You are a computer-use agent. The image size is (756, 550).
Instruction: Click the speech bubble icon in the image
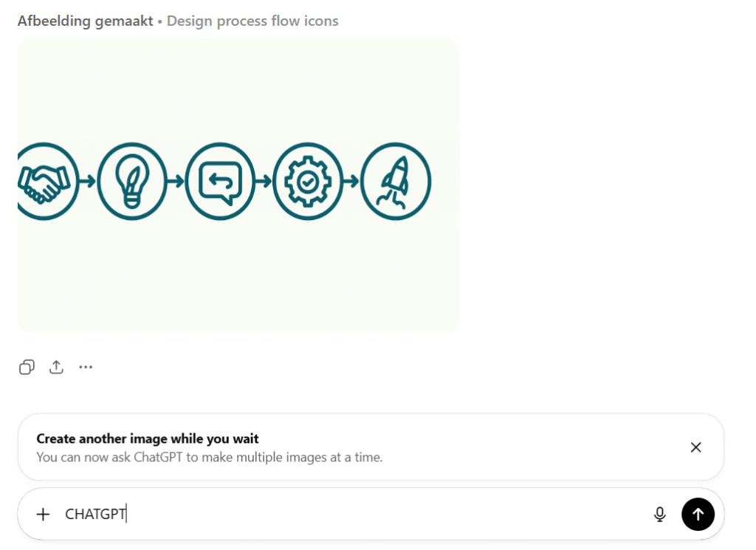click(x=221, y=181)
